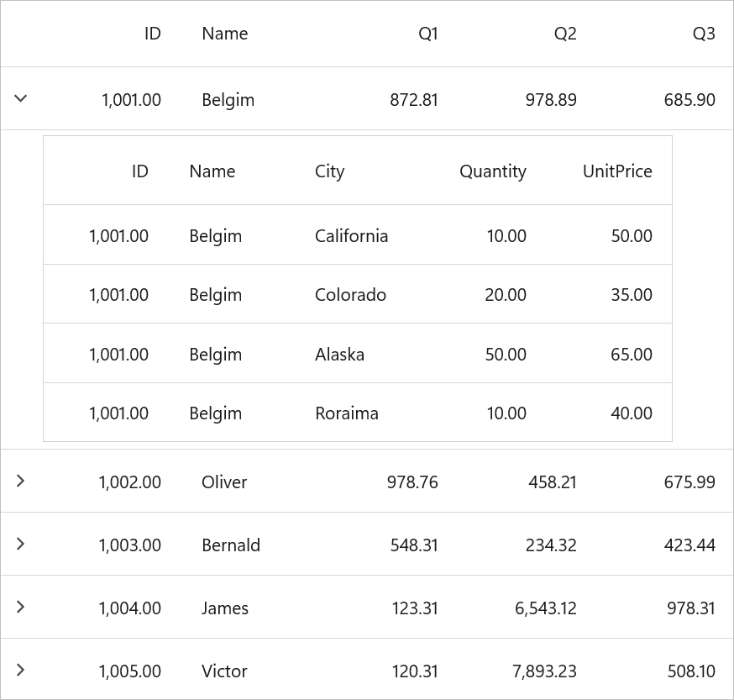Expand the Oliver row details

tap(20, 481)
